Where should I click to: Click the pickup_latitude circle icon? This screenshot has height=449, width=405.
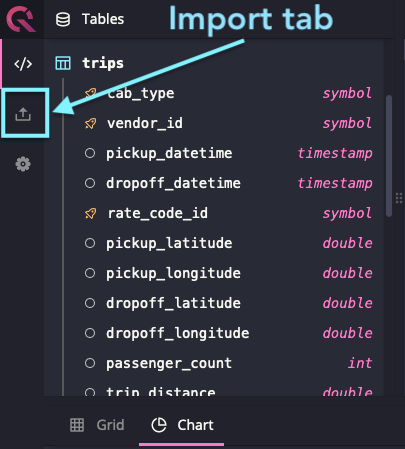pyautogui.click(x=90, y=243)
